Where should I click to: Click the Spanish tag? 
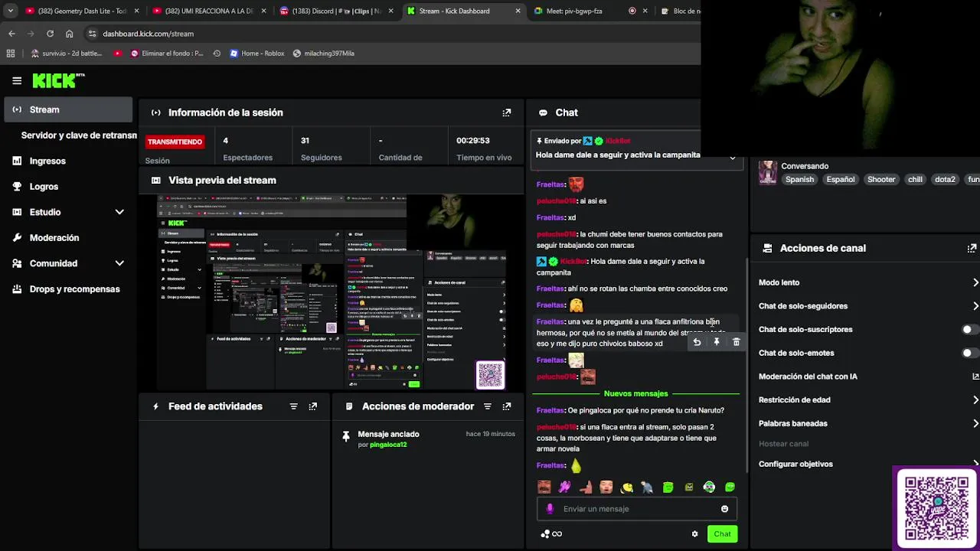799,179
